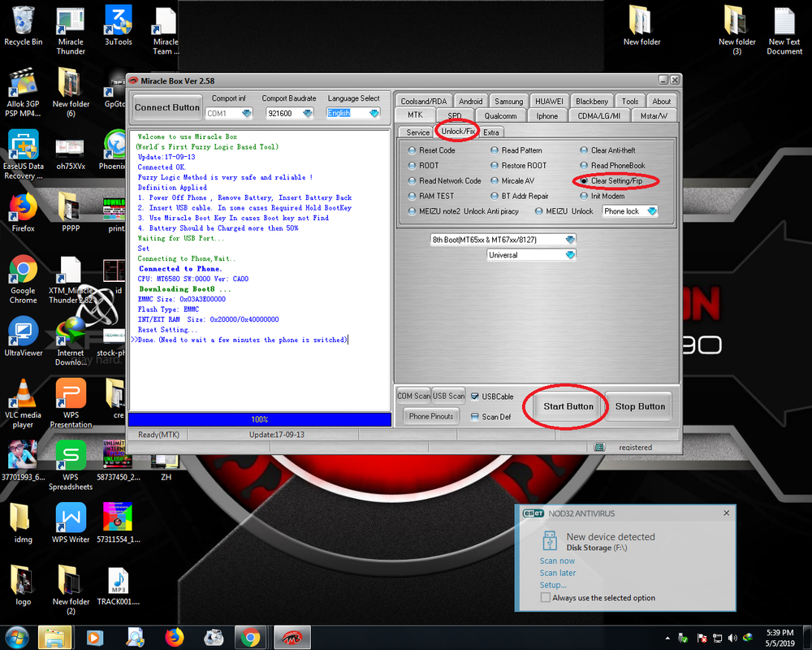This screenshot has height=650, width=812.
Task: Open the Recycle Bin desktop icon
Action: tap(23, 26)
